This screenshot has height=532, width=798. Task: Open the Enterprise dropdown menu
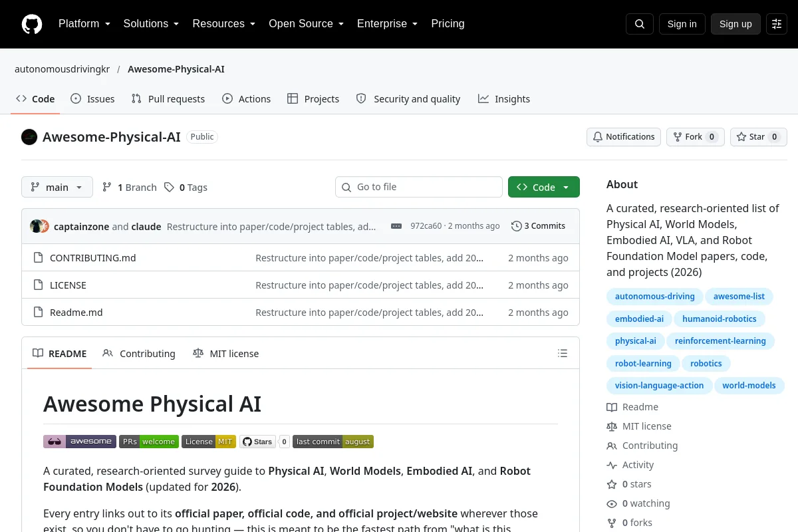(387, 24)
